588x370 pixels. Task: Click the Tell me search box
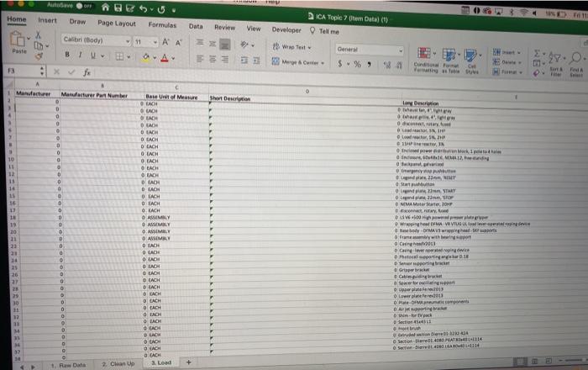tap(325, 31)
